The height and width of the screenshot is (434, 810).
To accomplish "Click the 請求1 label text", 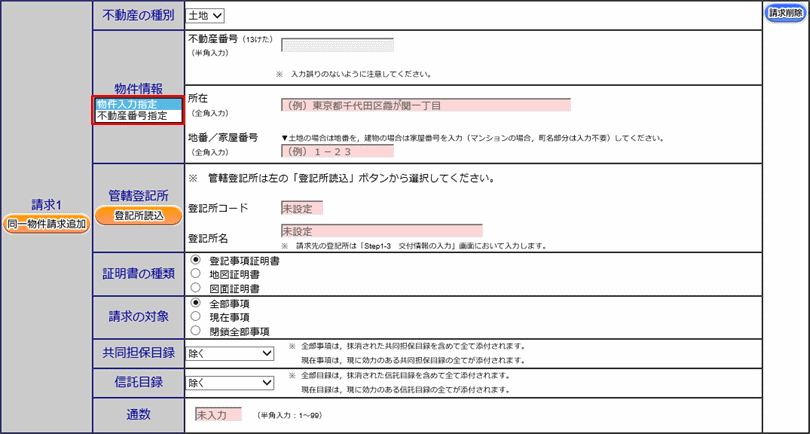I will point(46,205).
